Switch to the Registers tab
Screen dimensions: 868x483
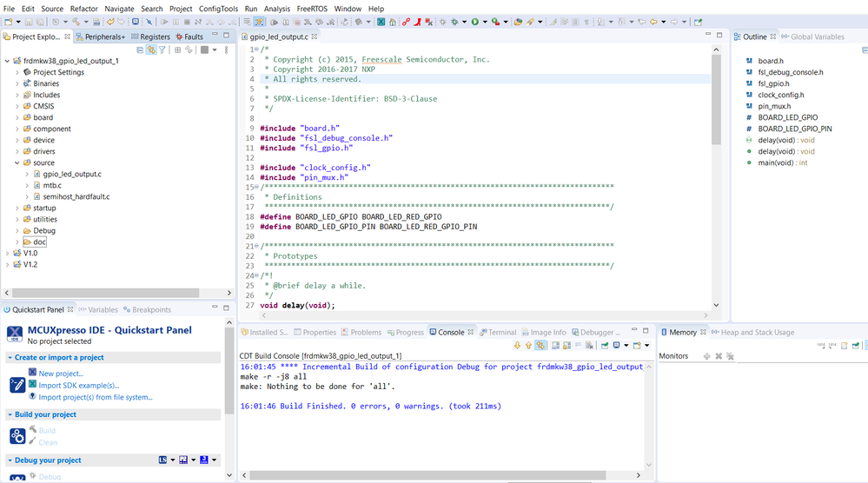150,36
